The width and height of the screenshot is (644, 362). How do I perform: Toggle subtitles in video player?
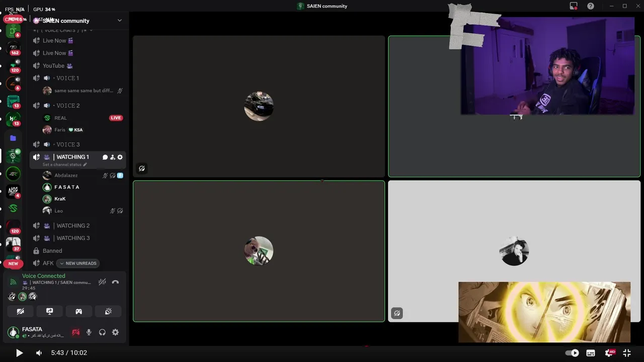[x=591, y=353]
